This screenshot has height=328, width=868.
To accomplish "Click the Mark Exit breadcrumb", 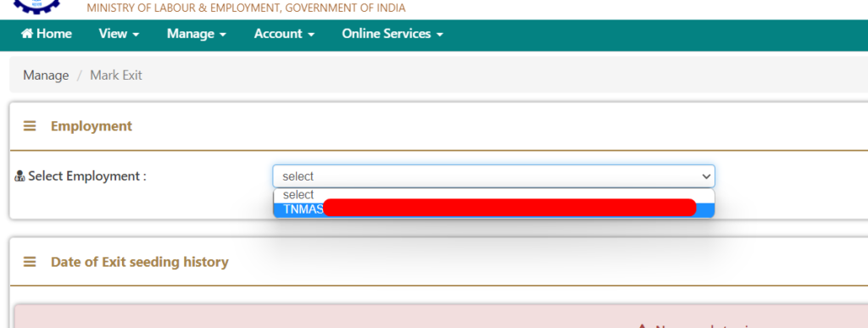I will click(116, 75).
